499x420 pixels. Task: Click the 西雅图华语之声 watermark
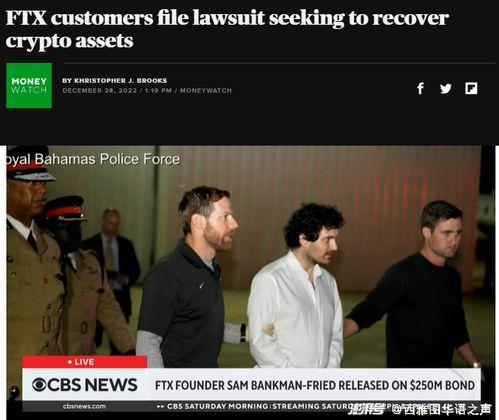[442, 409]
